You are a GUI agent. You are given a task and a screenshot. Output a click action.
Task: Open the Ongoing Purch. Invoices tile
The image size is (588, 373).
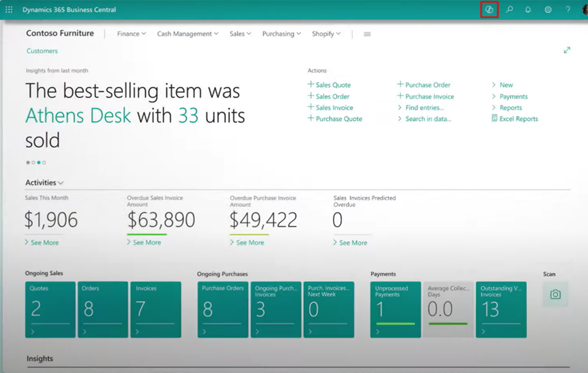(276, 310)
